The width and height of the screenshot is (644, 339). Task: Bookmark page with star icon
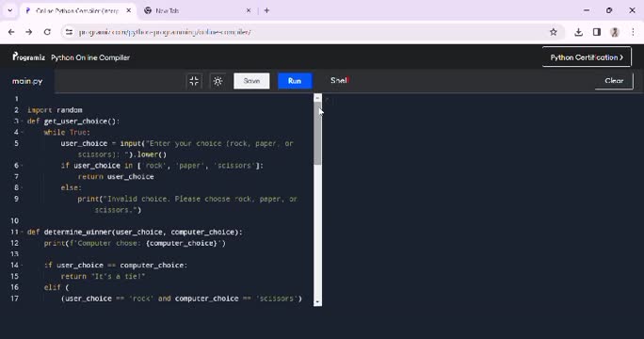pos(554,32)
